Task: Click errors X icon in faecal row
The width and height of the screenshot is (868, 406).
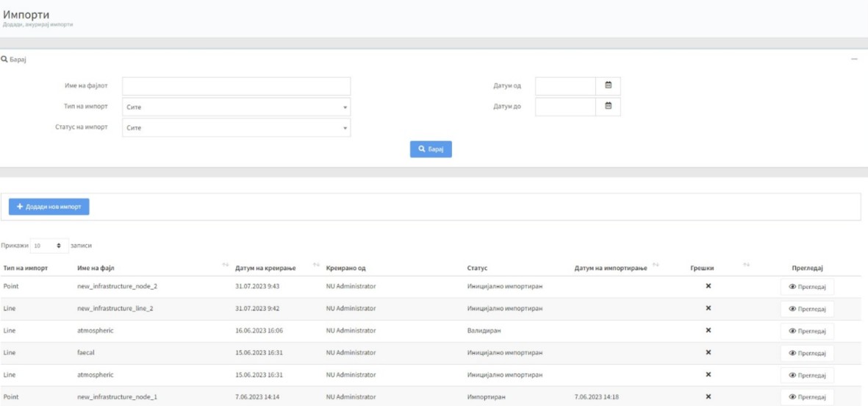Action: click(x=708, y=352)
